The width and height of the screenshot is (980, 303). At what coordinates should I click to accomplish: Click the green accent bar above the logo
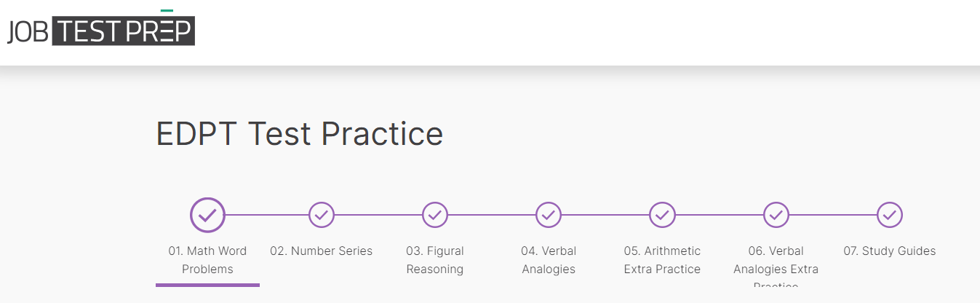pyautogui.click(x=167, y=11)
